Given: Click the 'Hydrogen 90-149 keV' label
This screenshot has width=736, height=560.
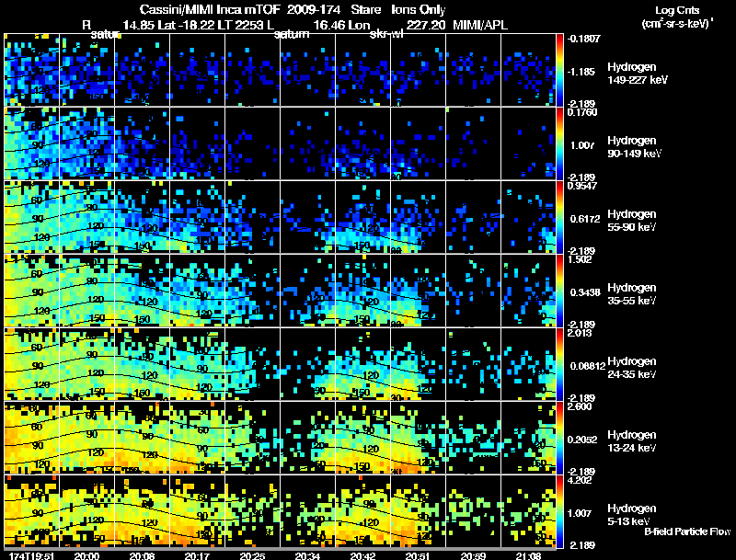Looking at the screenshot, I should click(635, 147).
